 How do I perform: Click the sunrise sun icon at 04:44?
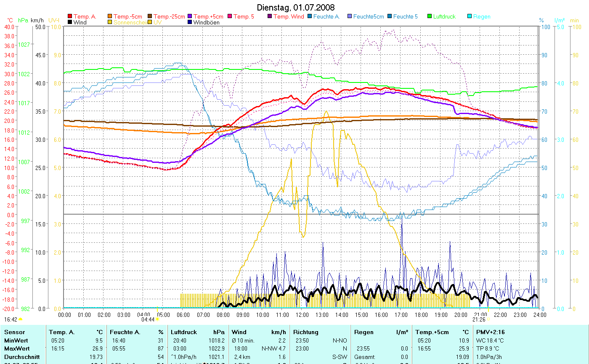coord(157,319)
